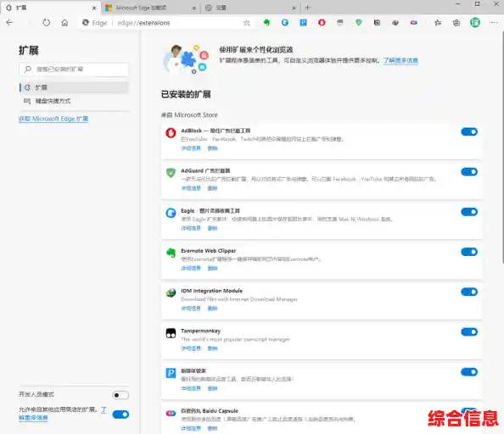Open the blue P toolbar extension icon

click(x=303, y=23)
